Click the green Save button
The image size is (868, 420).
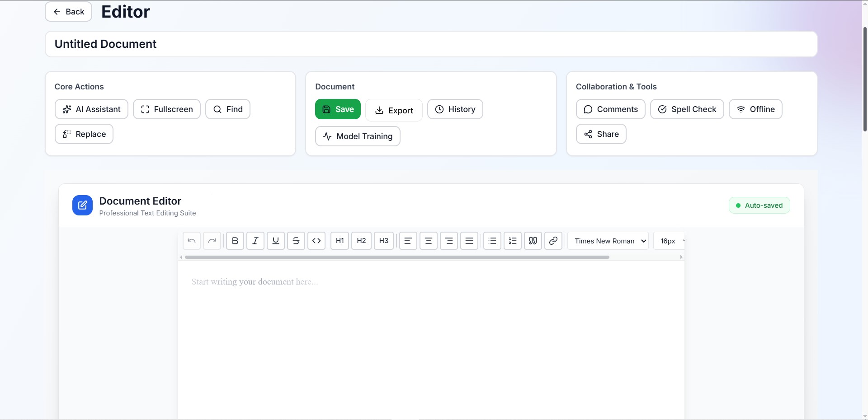tap(338, 109)
